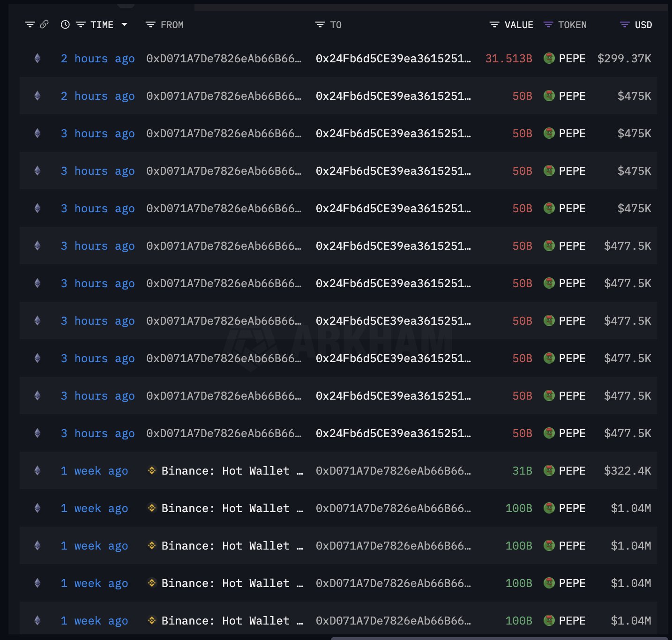The width and height of the screenshot is (672, 640).
Task: Click the 50B value in the '2 hours ago' row
Action: pos(522,96)
